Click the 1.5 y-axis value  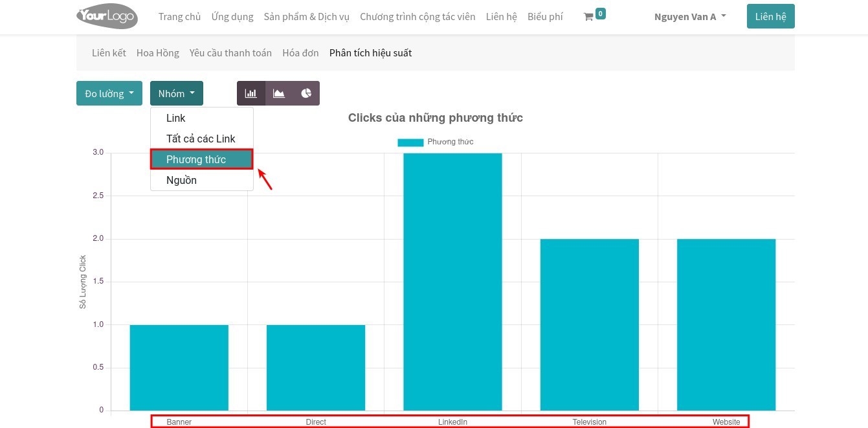click(x=98, y=282)
